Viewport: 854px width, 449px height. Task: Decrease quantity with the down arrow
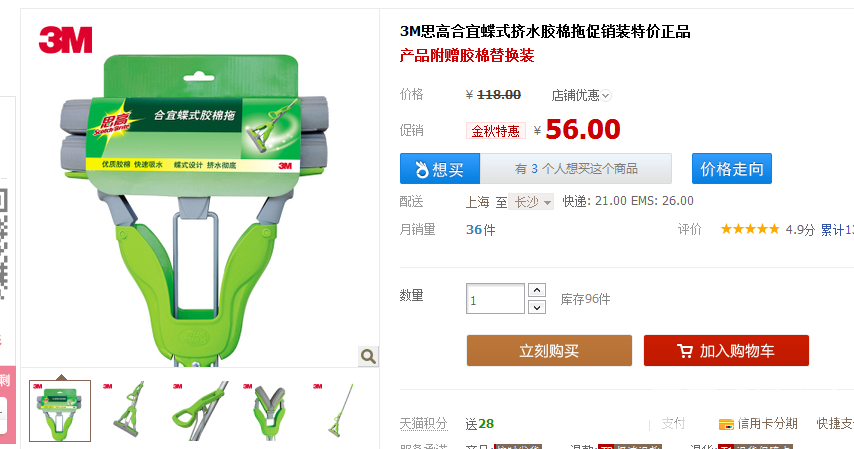537,307
